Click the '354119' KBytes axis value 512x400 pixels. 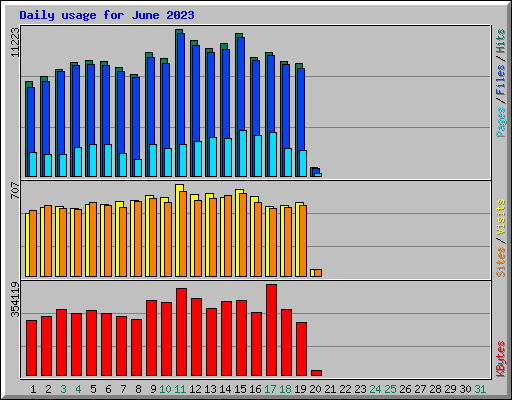click(15, 299)
